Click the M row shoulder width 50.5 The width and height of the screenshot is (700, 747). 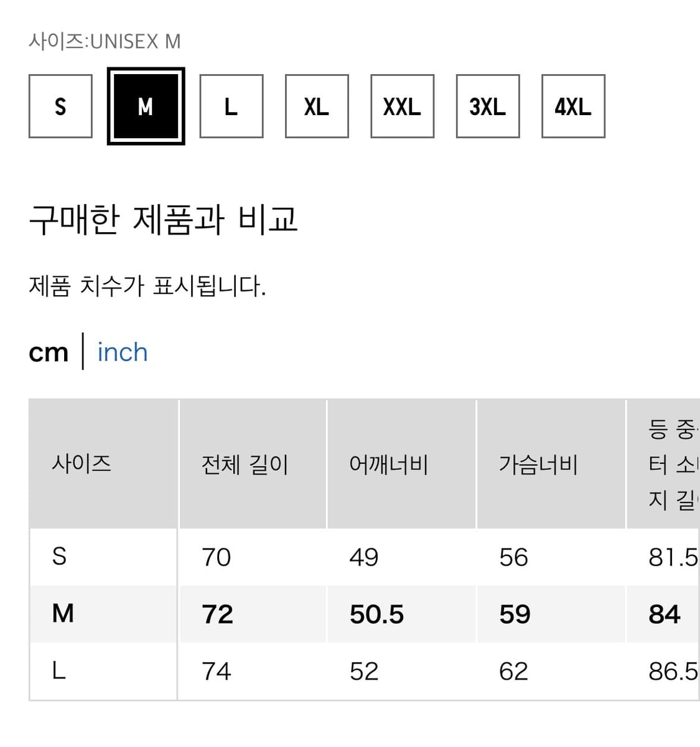click(376, 614)
